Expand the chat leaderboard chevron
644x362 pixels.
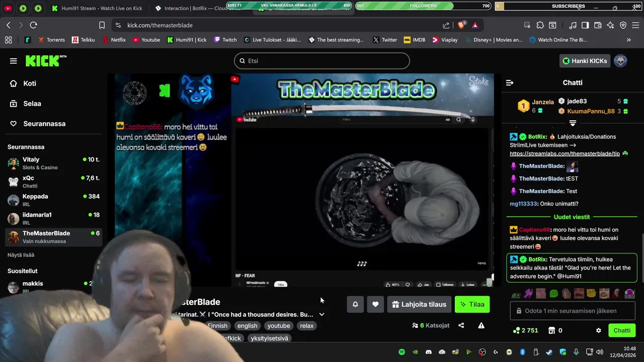click(573, 123)
